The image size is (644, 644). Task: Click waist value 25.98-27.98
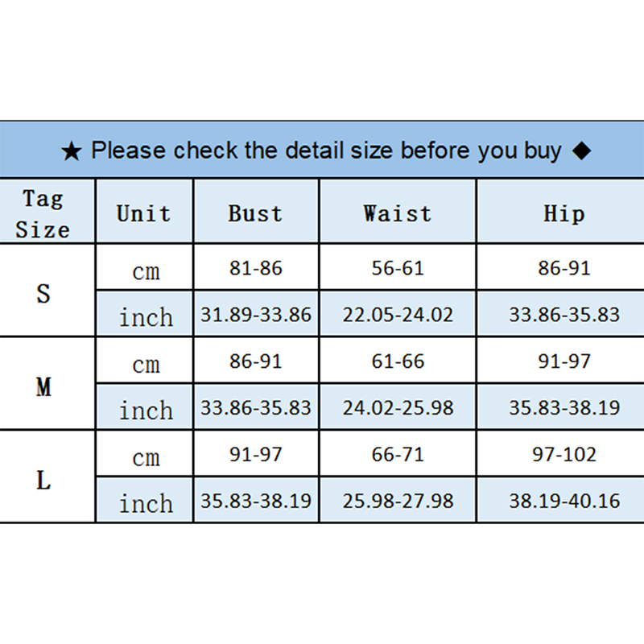tap(398, 501)
